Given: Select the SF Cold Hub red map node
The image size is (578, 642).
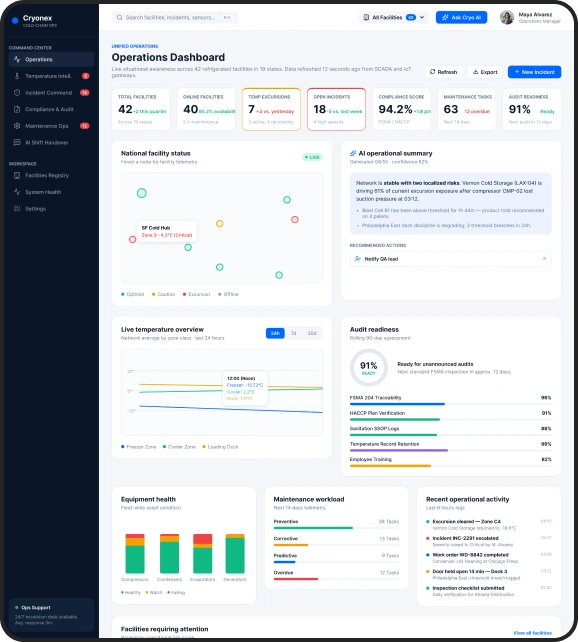Looking at the screenshot, I should click(x=132, y=240).
